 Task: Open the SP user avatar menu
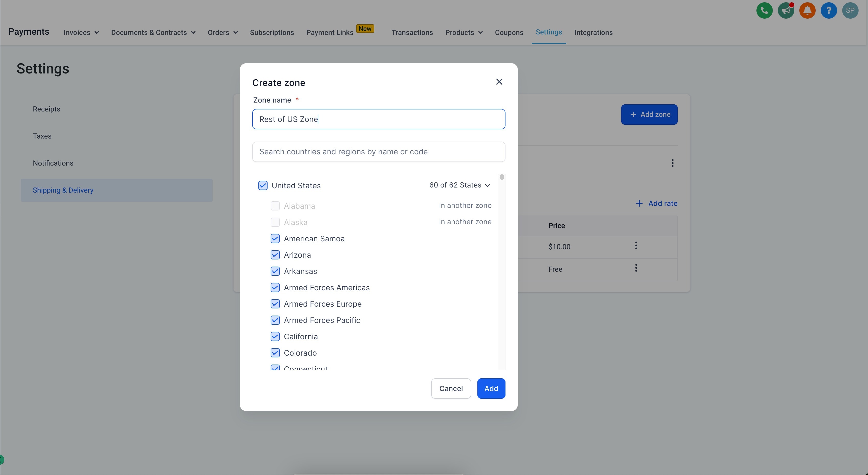coord(850,11)
